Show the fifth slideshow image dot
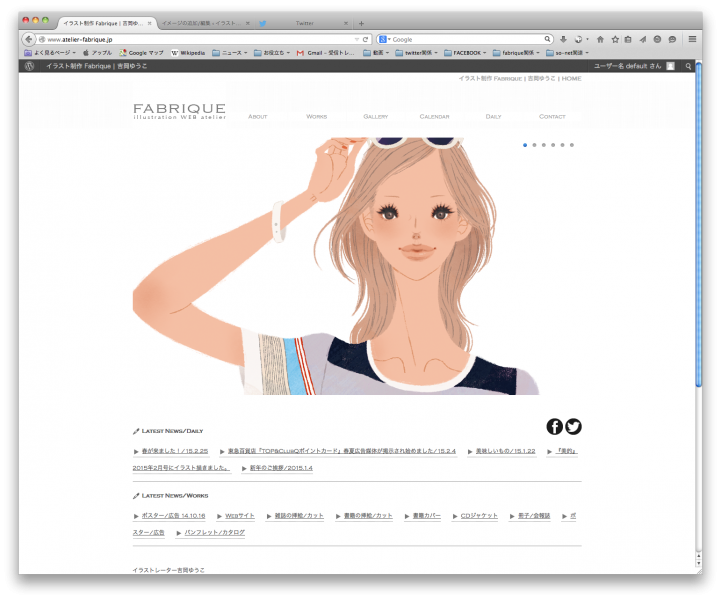Viewport: 721px width, 600px height. [x=562, y=145]
